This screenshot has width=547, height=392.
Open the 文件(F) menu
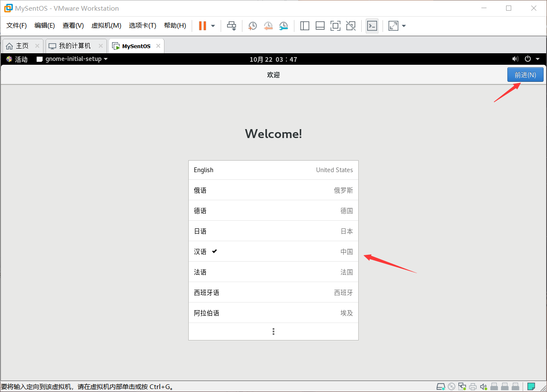[x=17, y=26]
